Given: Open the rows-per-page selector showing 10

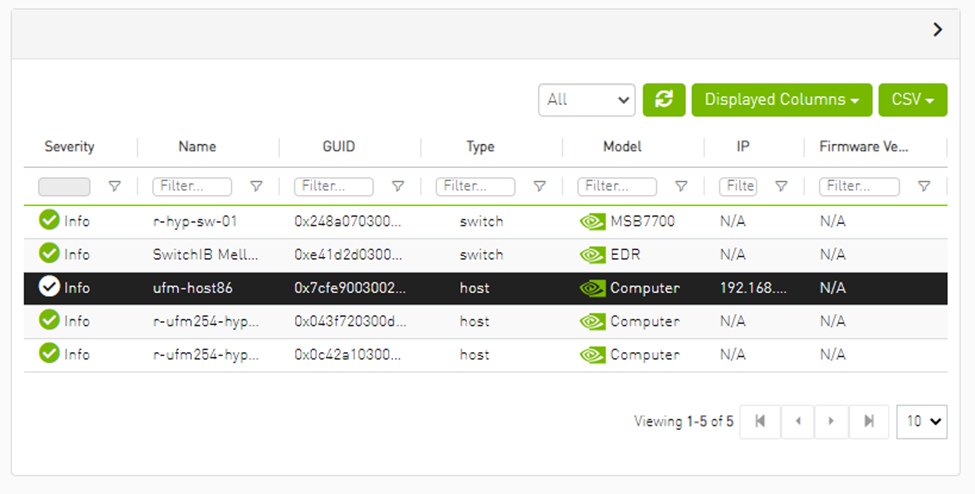Looking at the screenshot, I should click(x=921, y=422).
